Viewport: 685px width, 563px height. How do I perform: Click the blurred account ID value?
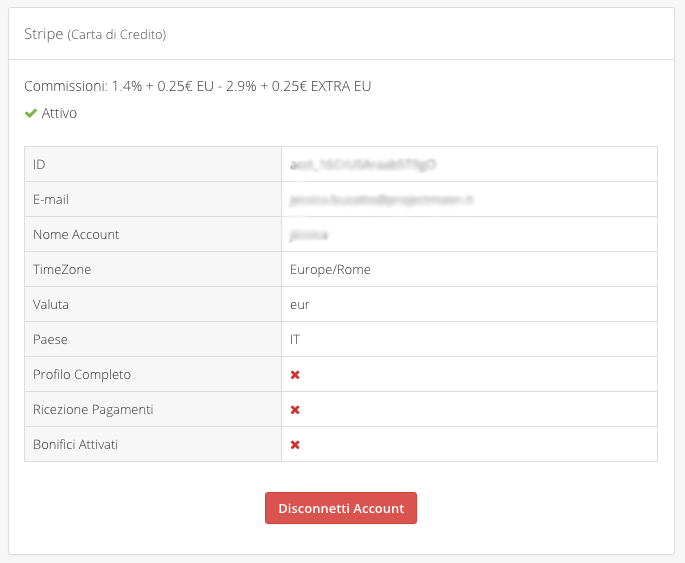[363, 164]
